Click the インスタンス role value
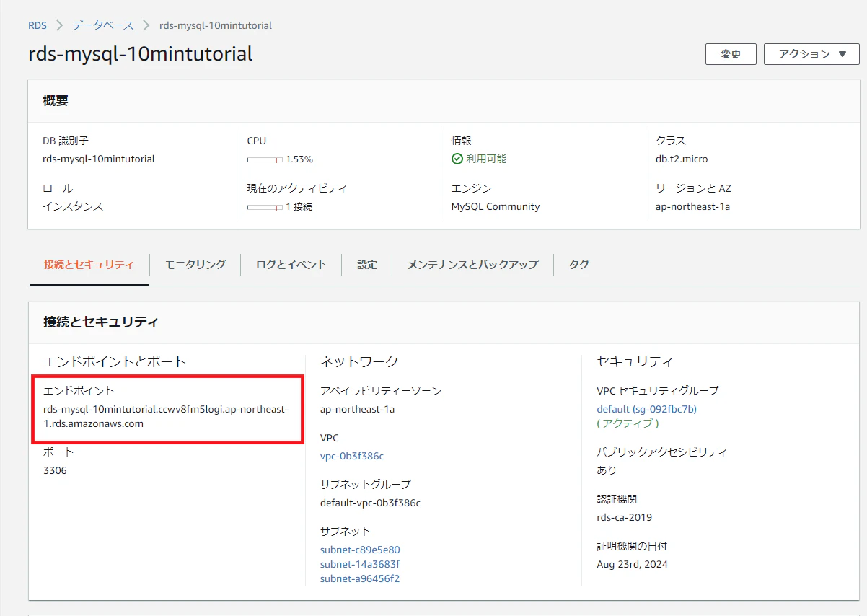This screenshot has height=616, width=867. click(74, 206)
